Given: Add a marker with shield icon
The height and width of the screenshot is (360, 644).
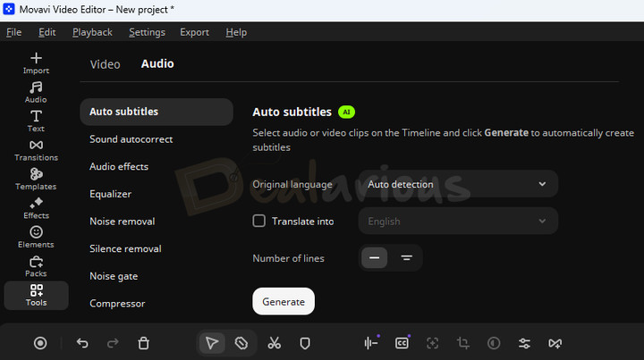Looking at the screenshot, I should pyautogui.click(x=305, y=343).
